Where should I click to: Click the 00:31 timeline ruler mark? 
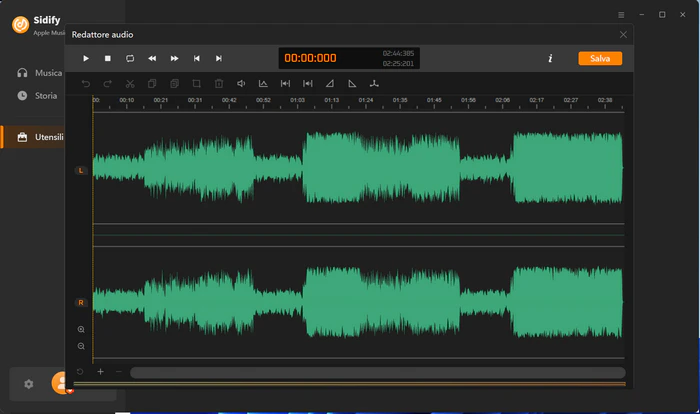(195, 100)
